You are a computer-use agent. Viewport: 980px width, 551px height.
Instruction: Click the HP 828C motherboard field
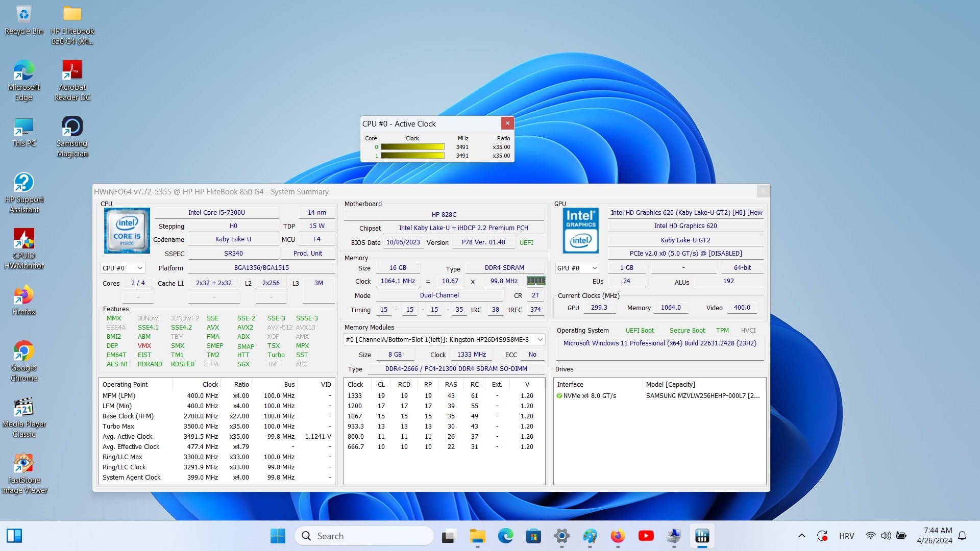pyautogui.click(x=444, y=215)
